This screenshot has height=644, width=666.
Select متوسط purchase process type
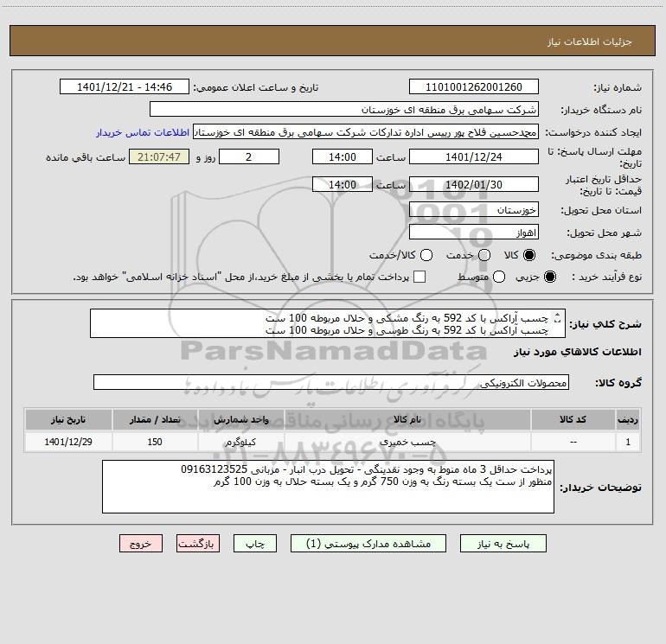point(484,277)
